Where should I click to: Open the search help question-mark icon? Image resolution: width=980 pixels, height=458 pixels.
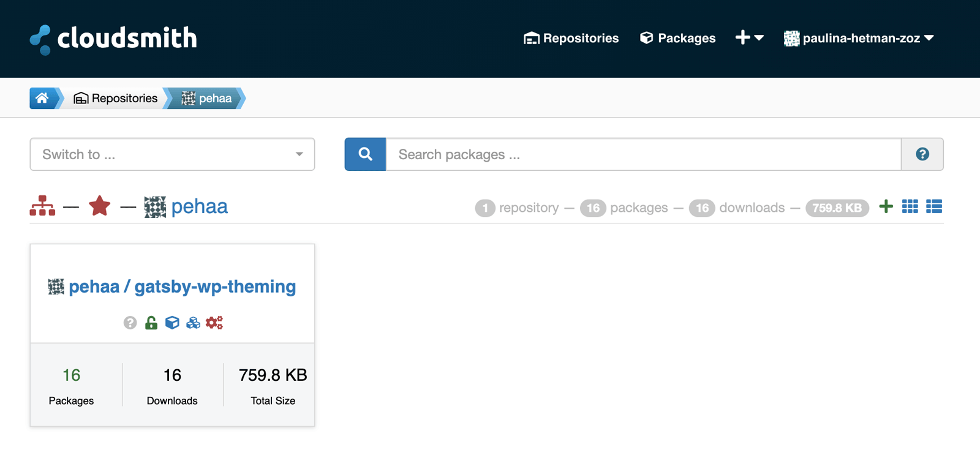[922, 154]
